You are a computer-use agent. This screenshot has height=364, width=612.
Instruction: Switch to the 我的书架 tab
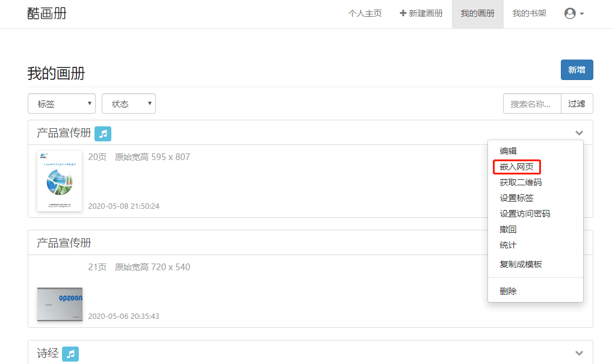point(529,14)
